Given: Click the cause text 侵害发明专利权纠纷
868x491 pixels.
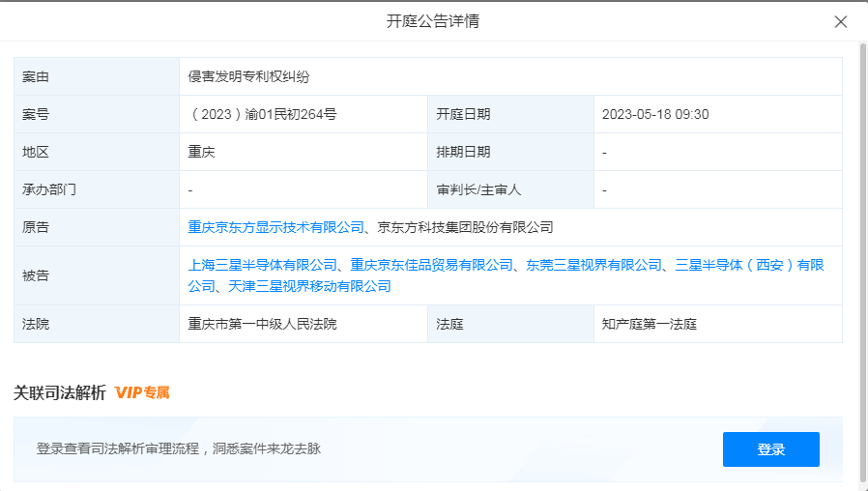Looking at the screenshot, I should point(248,77).
